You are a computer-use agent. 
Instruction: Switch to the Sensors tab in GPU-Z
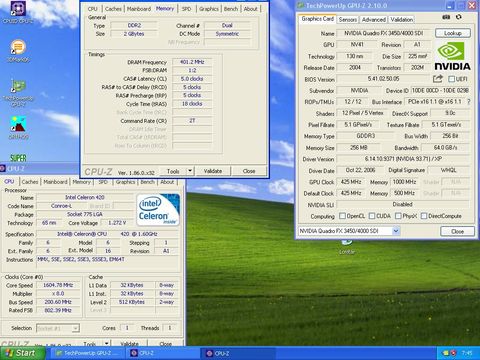(347, 20)
